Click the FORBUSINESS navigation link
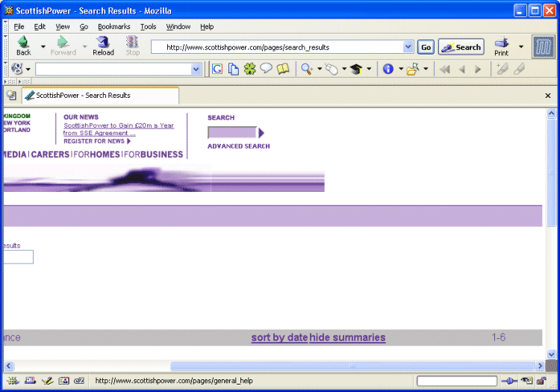The width and height of the screenshot is (560, 392). click(x=154, y=155)
